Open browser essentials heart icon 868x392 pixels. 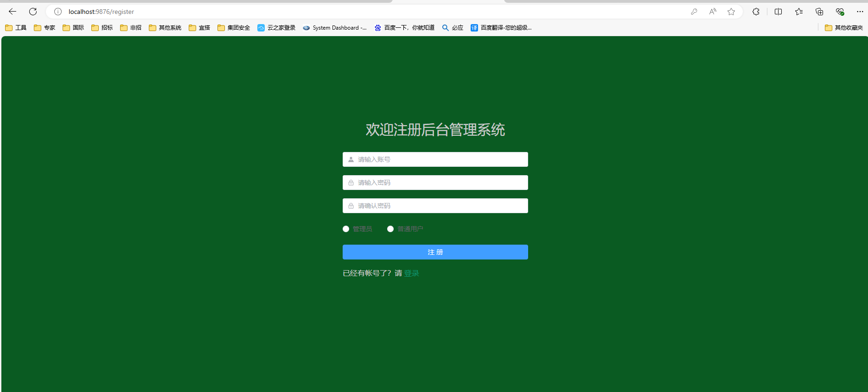click(840, 12)
